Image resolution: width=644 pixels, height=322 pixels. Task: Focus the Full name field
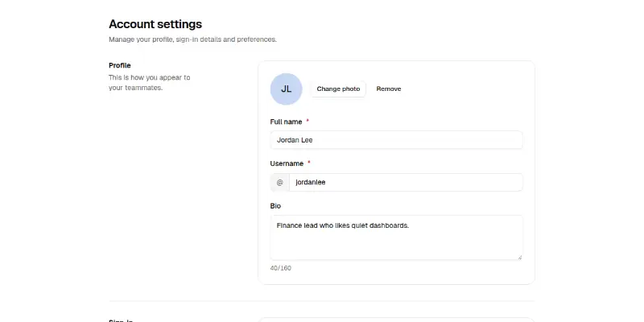[x=396, y=140]
